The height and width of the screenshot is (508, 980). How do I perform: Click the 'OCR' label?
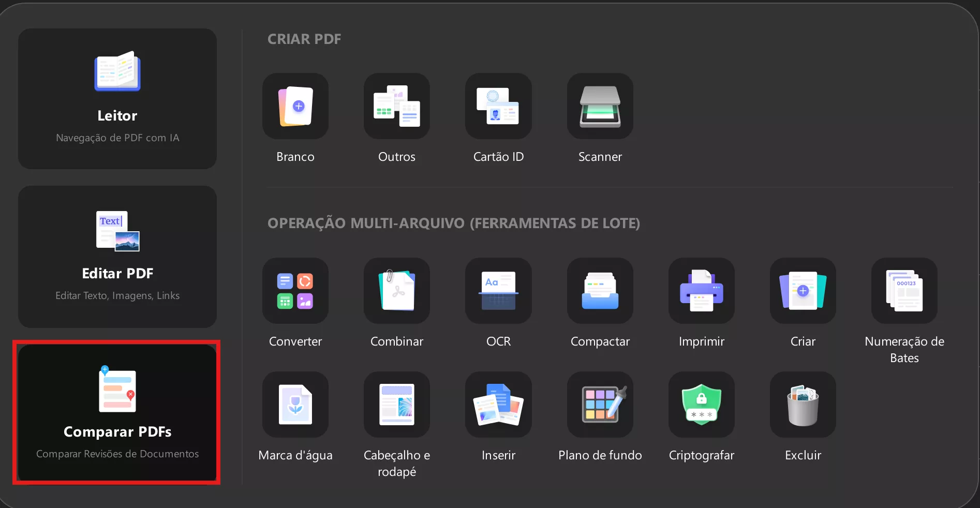(498, 341)
